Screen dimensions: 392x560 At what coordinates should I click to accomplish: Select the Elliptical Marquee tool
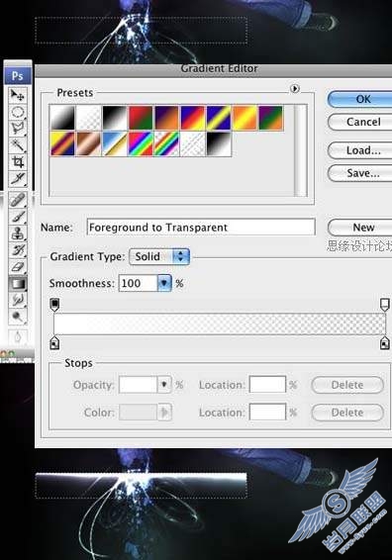(x=17, y=112)
